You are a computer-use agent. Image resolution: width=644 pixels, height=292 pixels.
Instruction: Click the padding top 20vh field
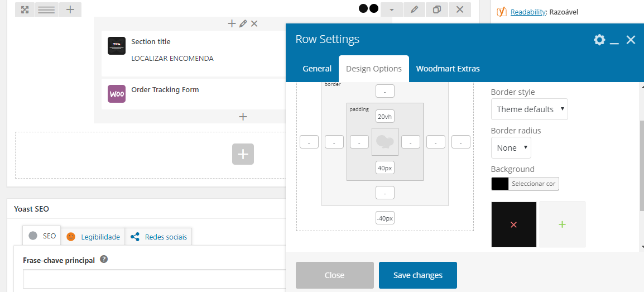click(x=385, y=117)
